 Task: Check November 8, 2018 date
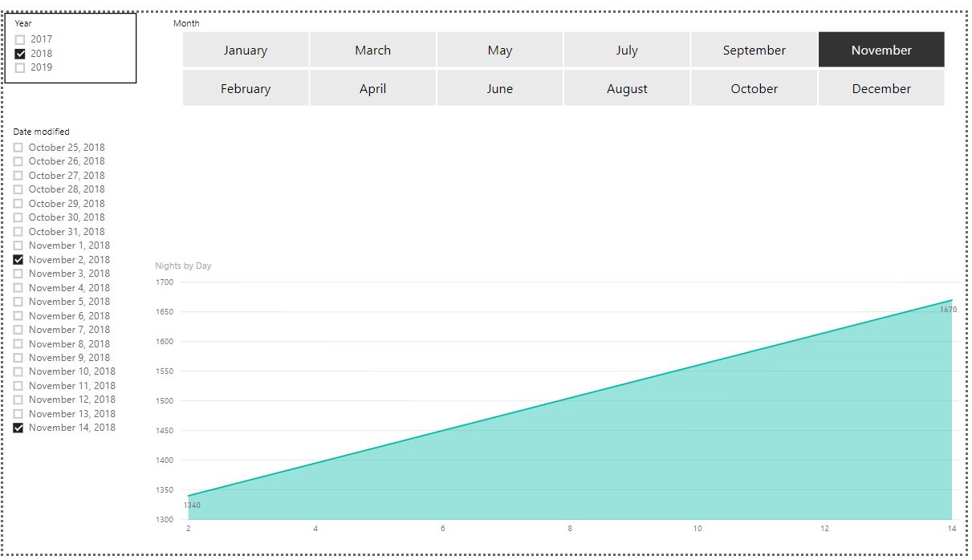point(18,344)
